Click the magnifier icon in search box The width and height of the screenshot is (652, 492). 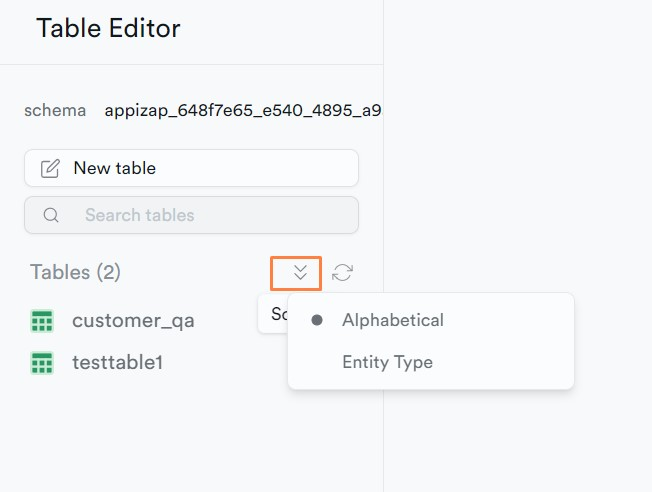51,215
